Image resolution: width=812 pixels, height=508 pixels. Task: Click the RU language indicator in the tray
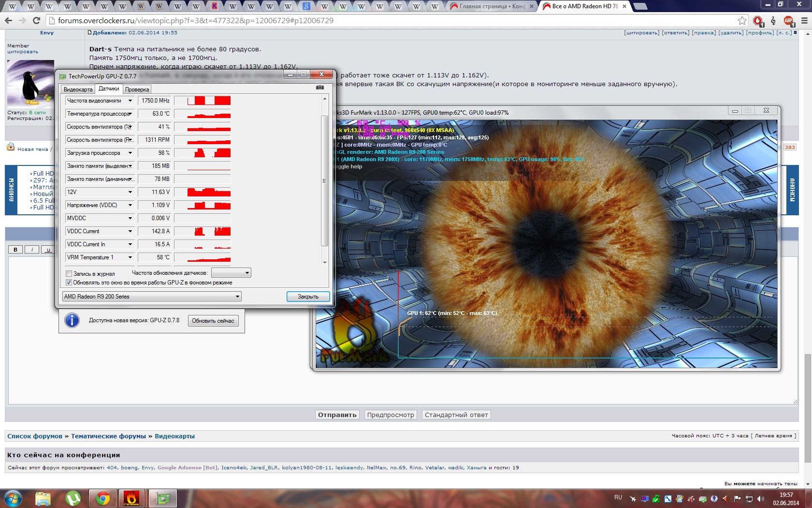click(618, 497)
